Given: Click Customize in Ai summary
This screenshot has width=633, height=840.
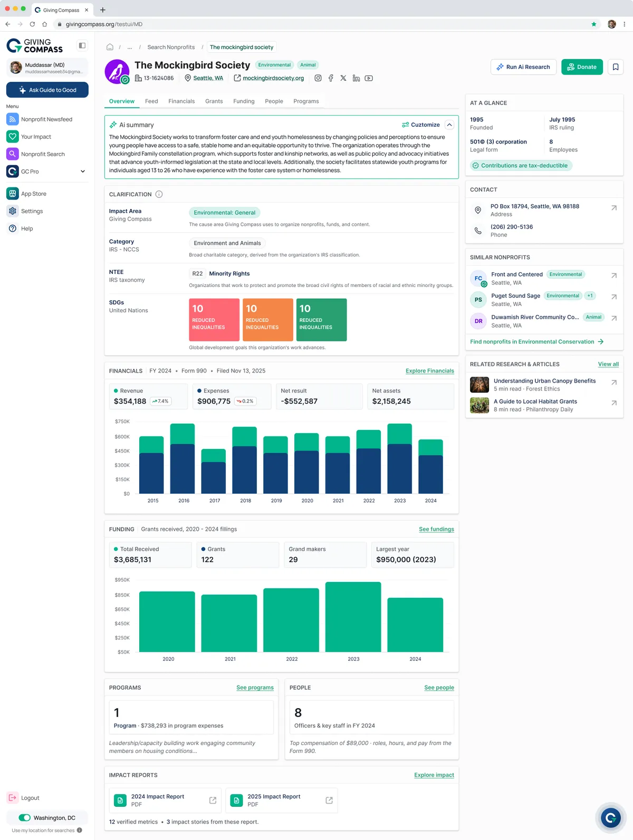Looking at the screenshot, I should coord(421,125).
